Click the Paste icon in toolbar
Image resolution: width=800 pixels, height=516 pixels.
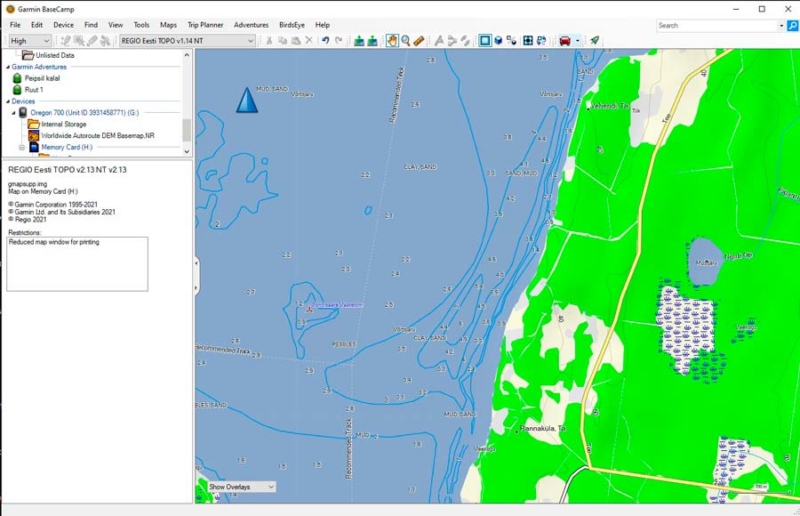pyautogui.click(x=295, y=40)
